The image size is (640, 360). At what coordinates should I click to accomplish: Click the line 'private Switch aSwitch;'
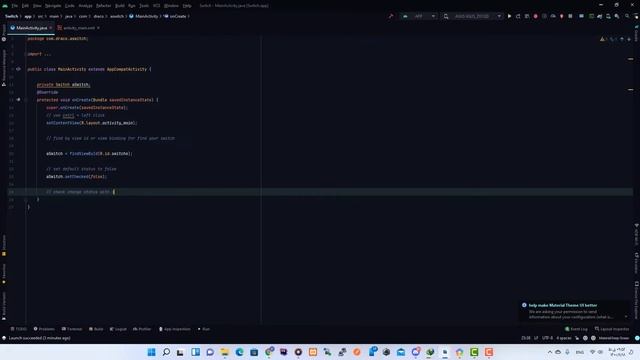click(63, 84)
